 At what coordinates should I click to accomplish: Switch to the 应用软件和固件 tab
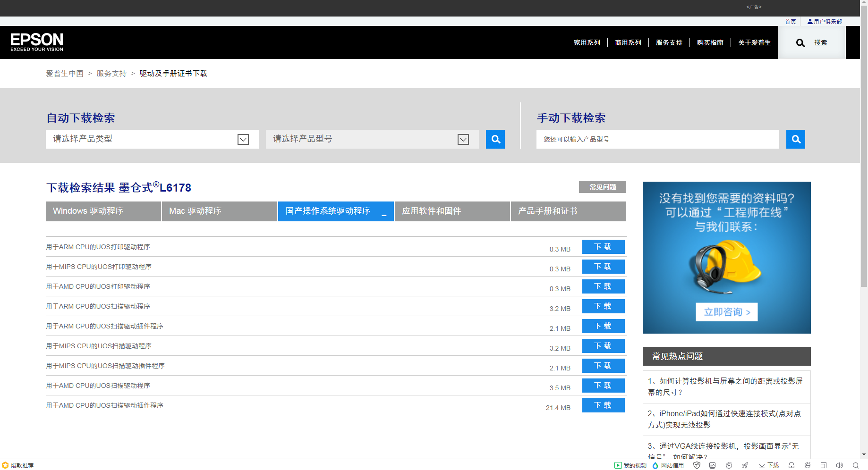point(452,211)
